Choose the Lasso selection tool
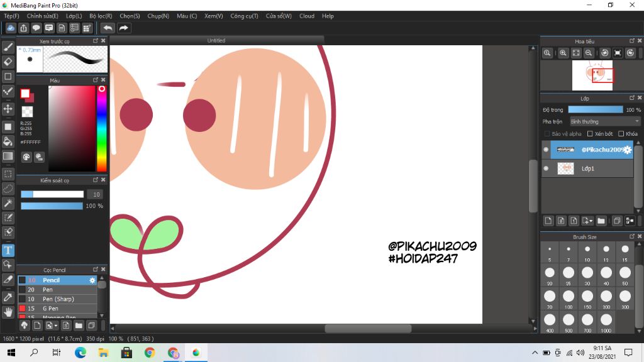The width and height of the screenshot is (644, 362). click(x=8, y=189)
